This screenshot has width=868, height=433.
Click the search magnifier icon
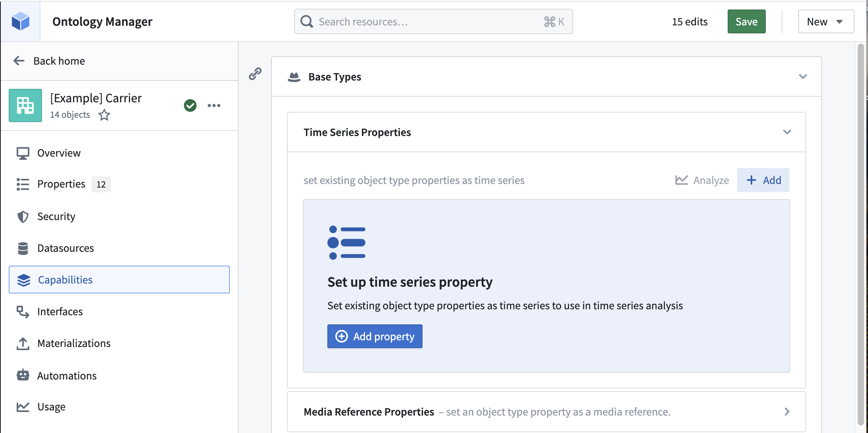tap(306, 21)
